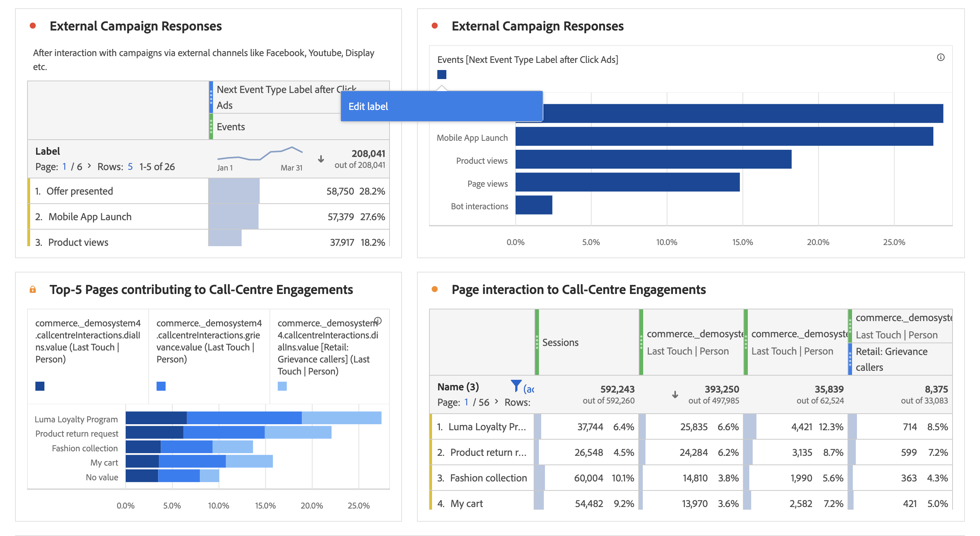Click page number 1 of 56 in Name table
The height and width of the screenshot is (536, 980).
pyautogui.click(x=466, y=402)
